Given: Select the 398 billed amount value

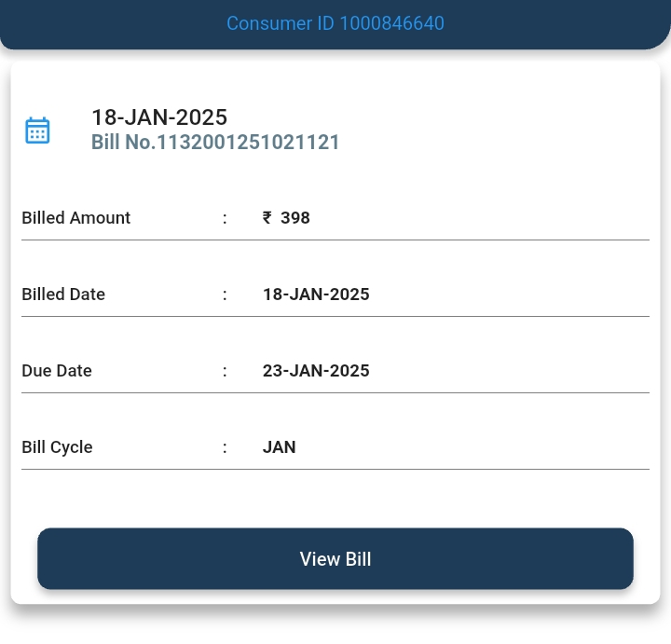Looking at the screenshot, I should (x=295, y=218).
